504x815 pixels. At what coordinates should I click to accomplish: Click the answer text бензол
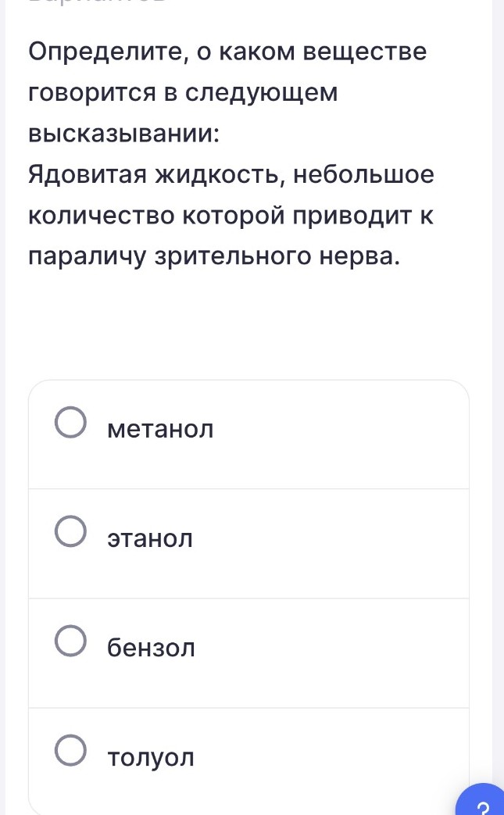[x=151, y=647]
